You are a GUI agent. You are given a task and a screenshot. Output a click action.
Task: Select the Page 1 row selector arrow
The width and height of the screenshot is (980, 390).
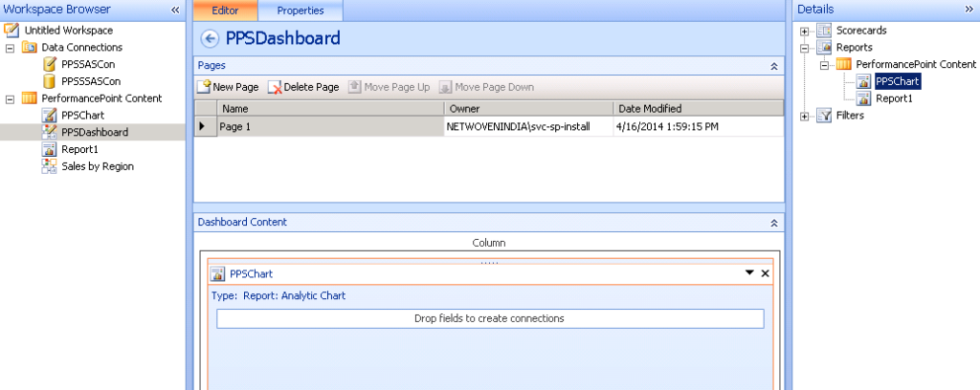[x=205, y=127]
